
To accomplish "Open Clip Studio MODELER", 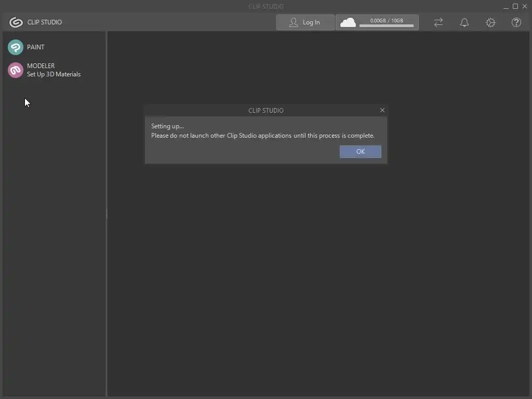I will point(15,70).
